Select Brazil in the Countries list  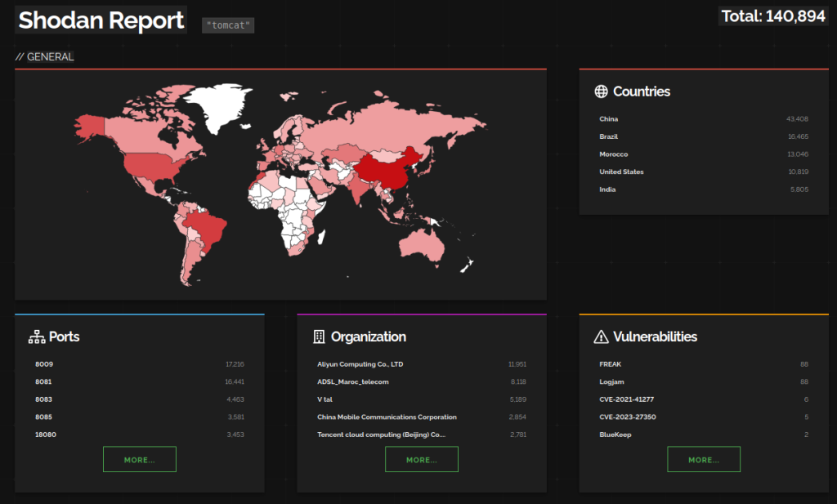tap(608, 136)
